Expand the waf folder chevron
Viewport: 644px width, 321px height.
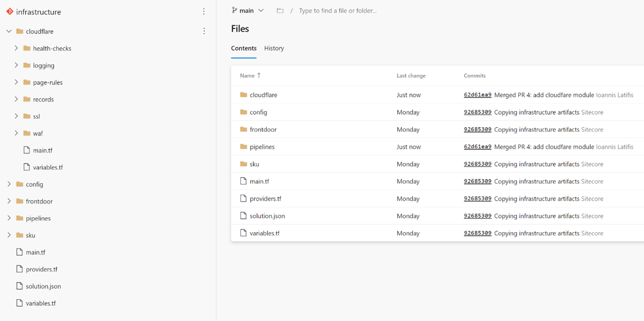tap(16, 133)
